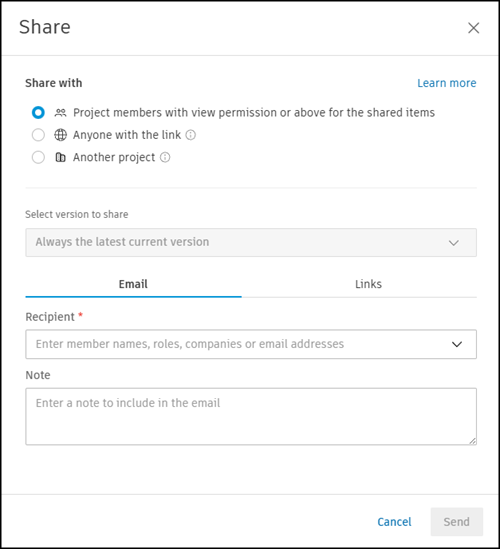This screenshot has width=500, height=549.
Task: Click the Cancel button
Action: (x=394, y=522)
